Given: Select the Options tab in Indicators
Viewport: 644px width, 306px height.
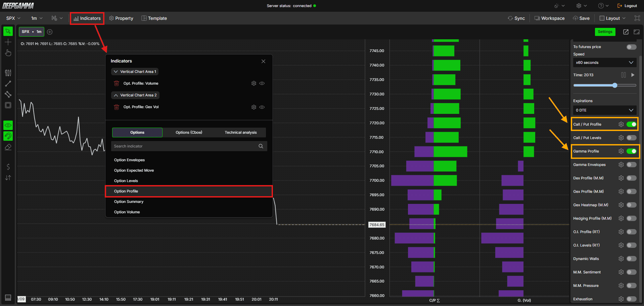Looking at the screenshot, I should click(137, 132).
